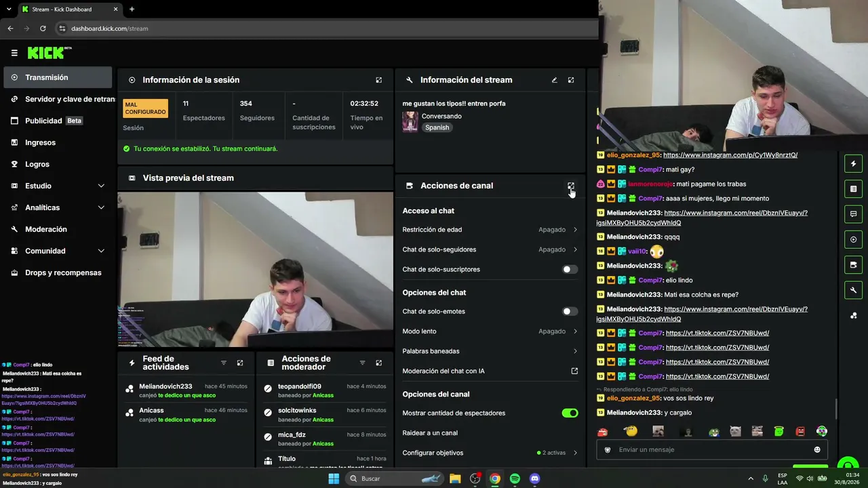
Task: Open the wrench stream info widget in right rail
Action: click(x=853, y=290)
